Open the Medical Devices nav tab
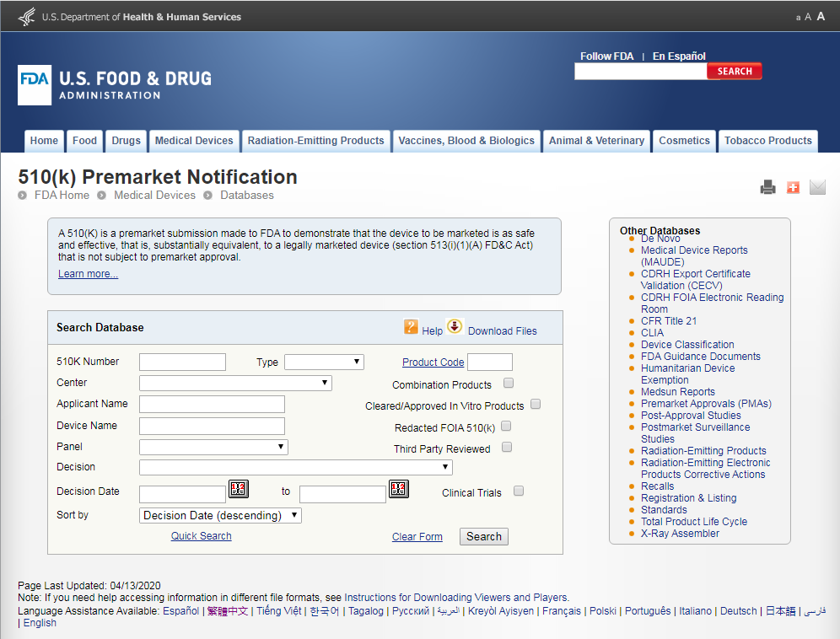The width and height of the screenshot is (840, 639). [x=194, y=141]
